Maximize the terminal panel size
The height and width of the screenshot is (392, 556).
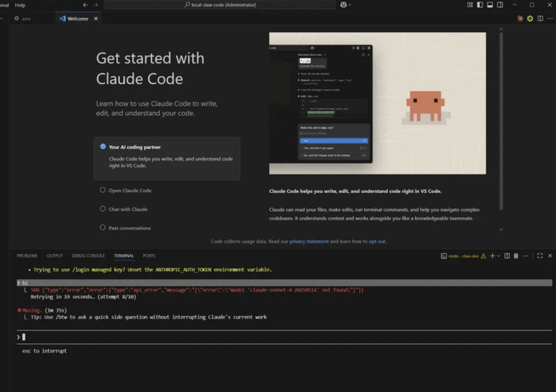(x=540, y=256)
